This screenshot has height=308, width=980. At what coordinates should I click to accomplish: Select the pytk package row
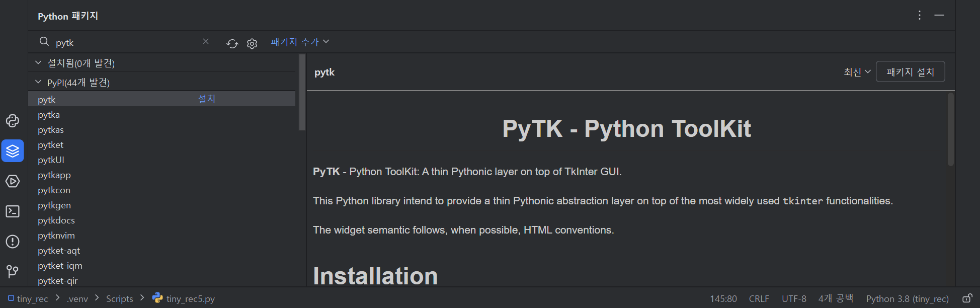(x=162, y=99)
